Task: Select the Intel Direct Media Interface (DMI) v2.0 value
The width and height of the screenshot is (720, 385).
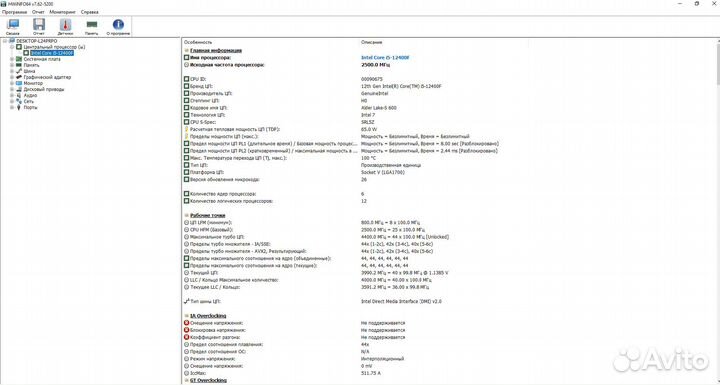Action: click(x=402, y=302)
